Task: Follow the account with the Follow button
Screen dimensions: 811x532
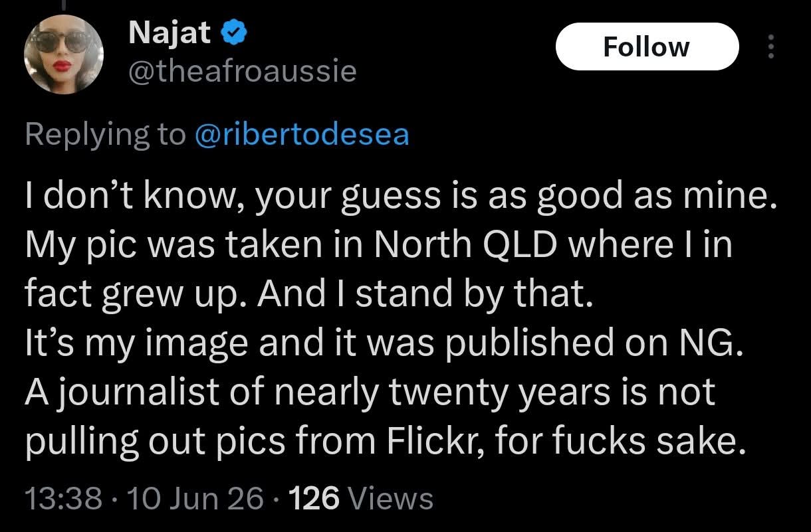Action: tap(647, 46)
